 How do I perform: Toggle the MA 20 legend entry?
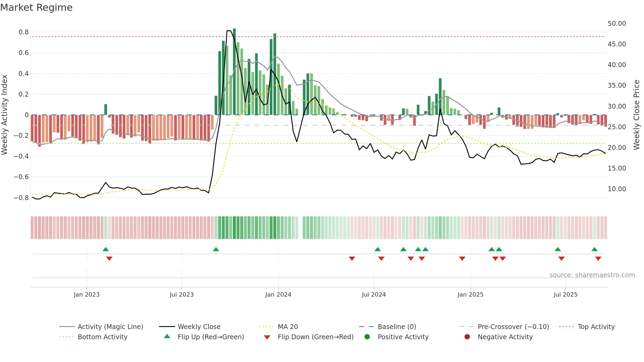279,327
